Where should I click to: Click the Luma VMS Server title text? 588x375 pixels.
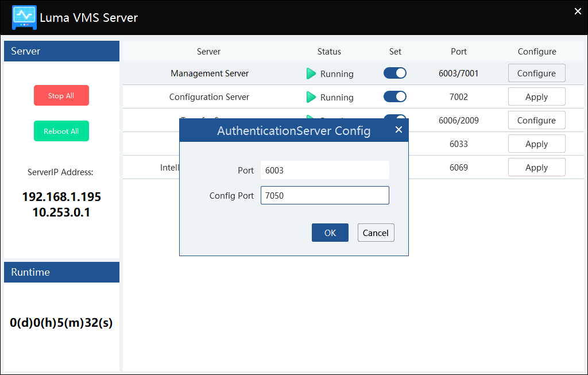click(89, 18)
